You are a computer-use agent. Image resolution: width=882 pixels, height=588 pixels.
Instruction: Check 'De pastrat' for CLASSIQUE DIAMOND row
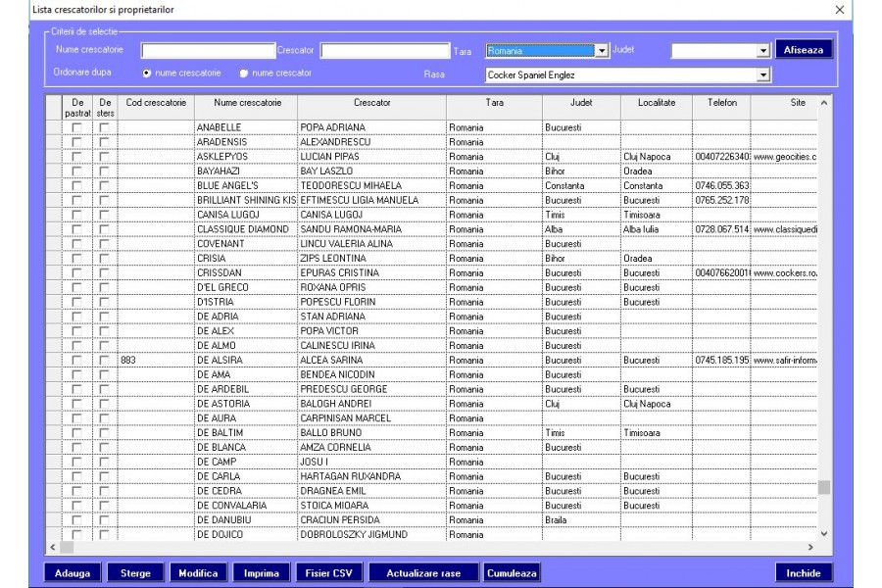[76, 229]
